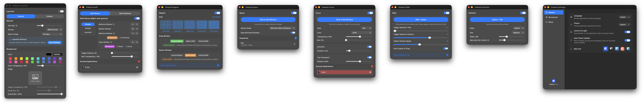Toggle the Launcher switch
Image resolution: width=644 pixels, height=104 pixels.
click(61, 11)
